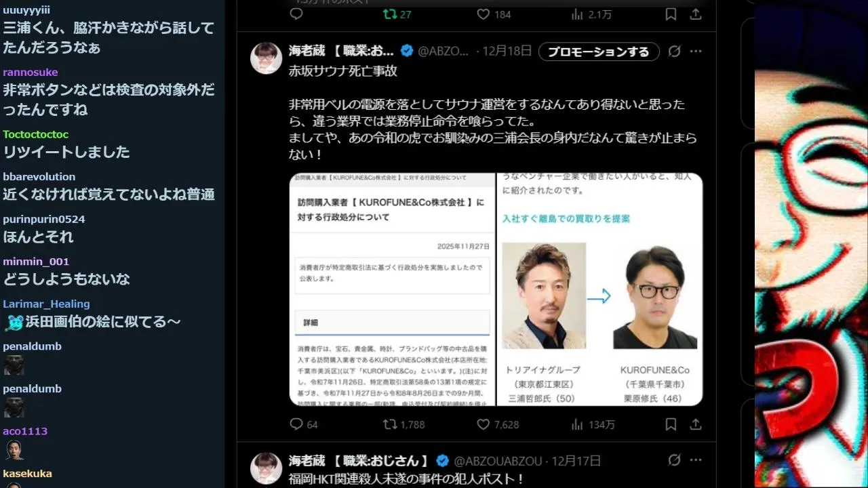868x488 pixels.
Task: Click chat message リツイートしました
Action: [66, 152]
